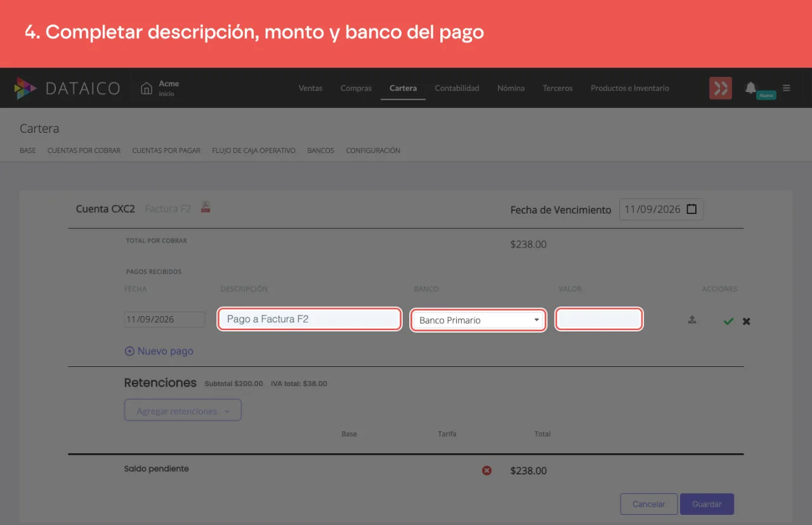
Task: Click the plus icon of Nuevo pago
Action: (x=129, y=351)
